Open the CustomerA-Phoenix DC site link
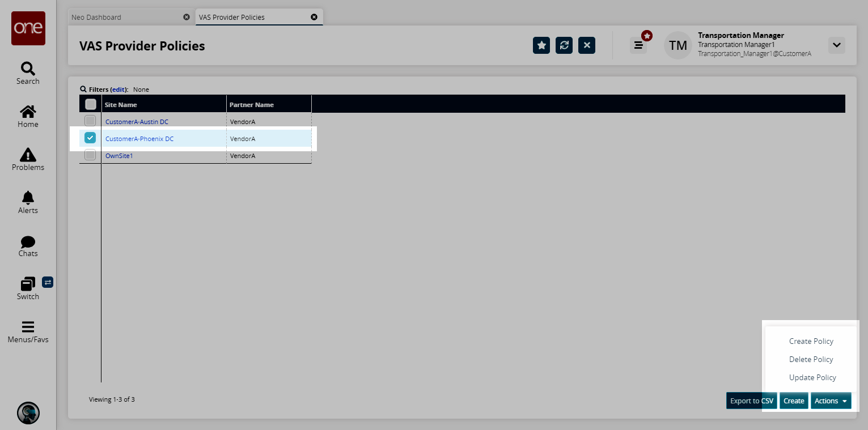This screenshot has height=430, width=868. tap(139, 139)
